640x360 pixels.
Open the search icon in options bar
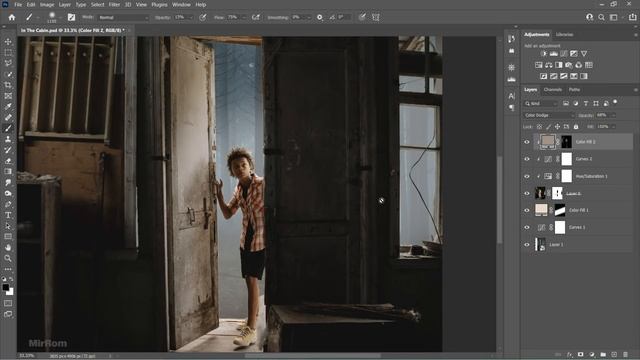[x=601, y=17]
